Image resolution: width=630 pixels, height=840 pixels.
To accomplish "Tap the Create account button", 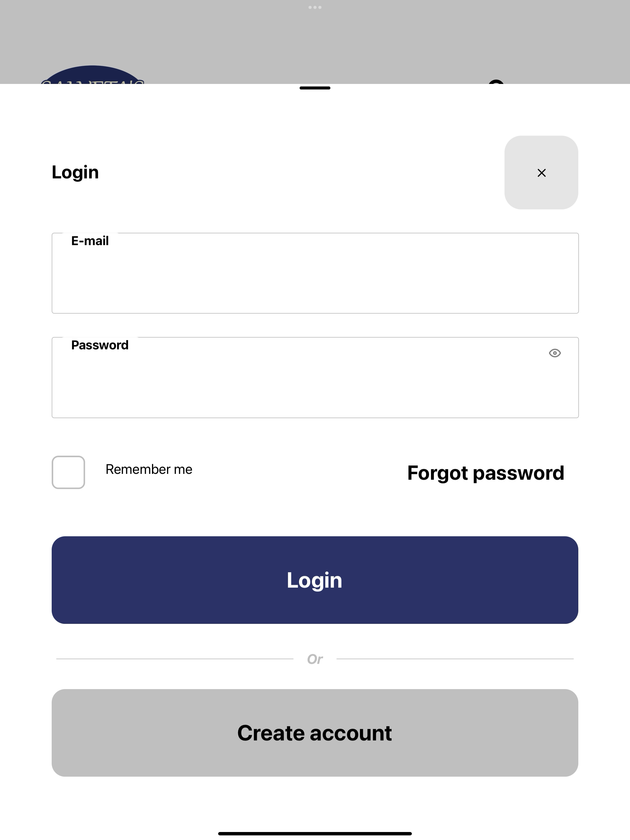I will point(315,733).
